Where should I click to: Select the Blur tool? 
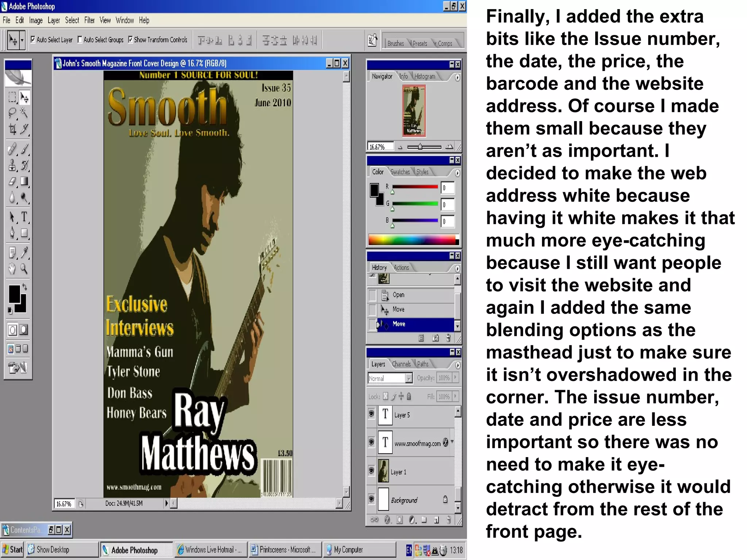pyautogui.click(x=12, y=197)
